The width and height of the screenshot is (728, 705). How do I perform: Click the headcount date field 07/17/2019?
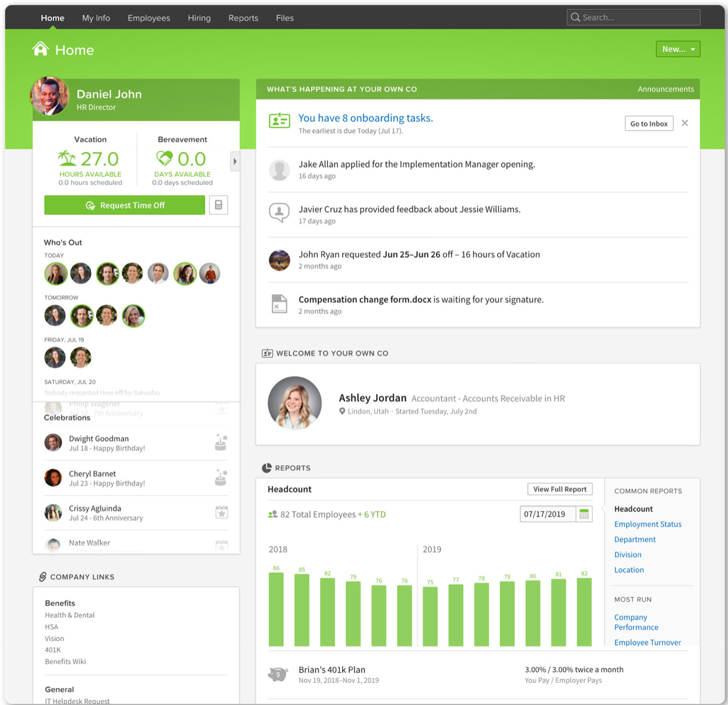[x=548, y=514]
